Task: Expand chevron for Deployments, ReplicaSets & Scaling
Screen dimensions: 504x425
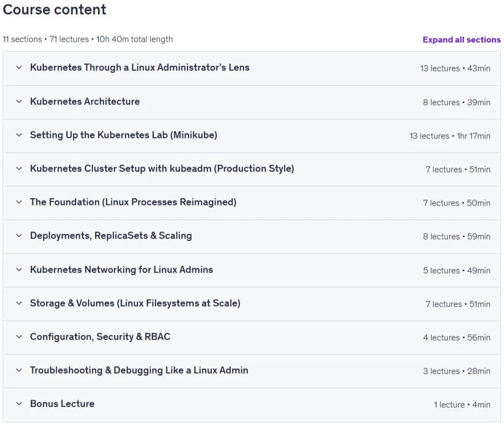Action: tap(19, 236)
